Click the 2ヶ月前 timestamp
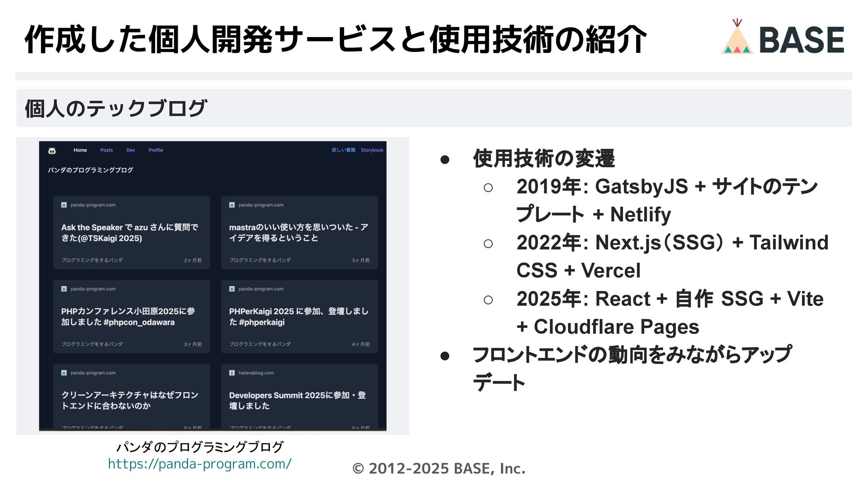This screenshot has height=488, width=868. coord(193,261)
